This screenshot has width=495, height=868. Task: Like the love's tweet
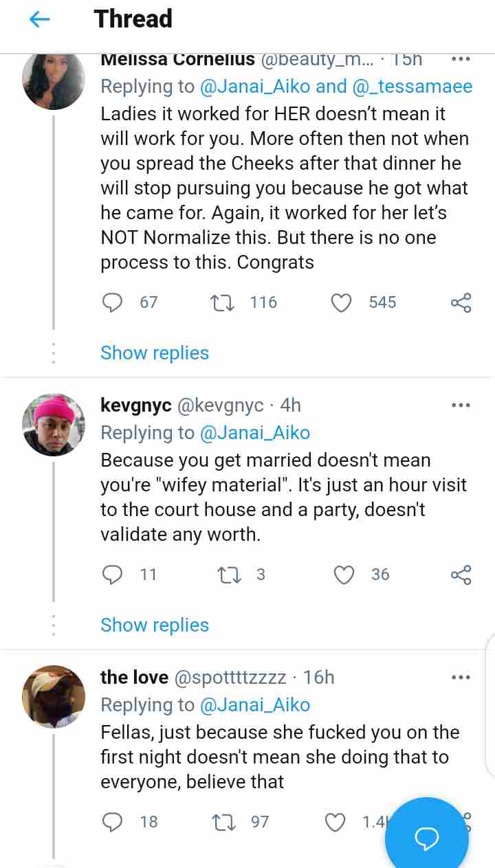(335, 822)
